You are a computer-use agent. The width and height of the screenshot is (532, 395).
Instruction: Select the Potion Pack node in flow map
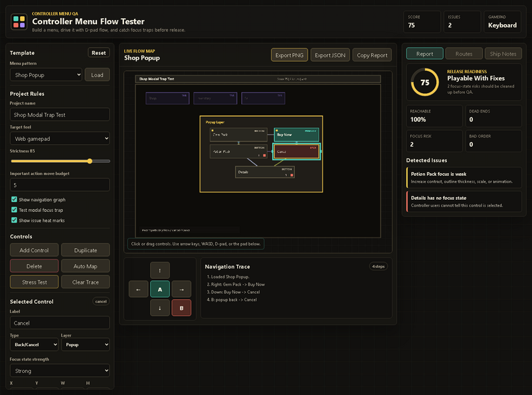239,152
